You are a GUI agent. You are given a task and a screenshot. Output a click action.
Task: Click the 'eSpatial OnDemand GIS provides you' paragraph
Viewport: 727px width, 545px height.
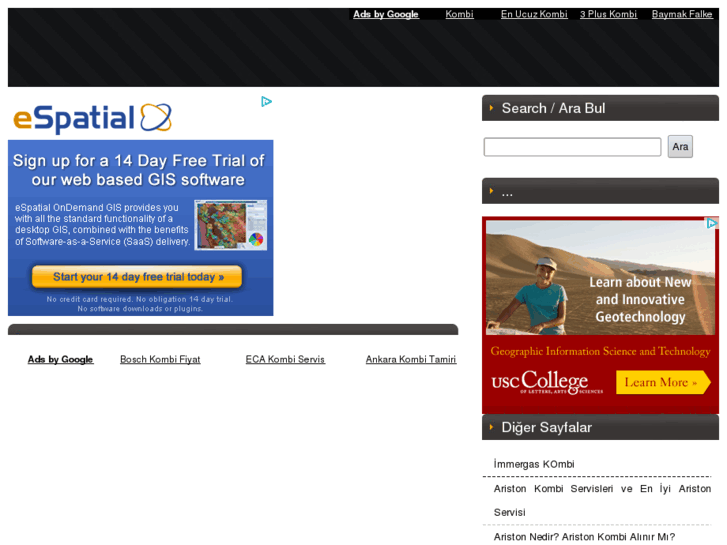[102, 224]
